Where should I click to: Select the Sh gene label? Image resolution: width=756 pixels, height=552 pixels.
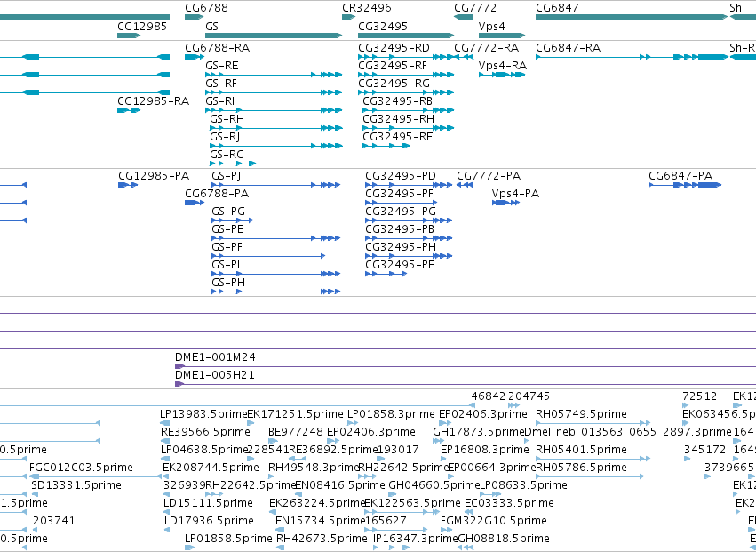(x=736, y=8)
